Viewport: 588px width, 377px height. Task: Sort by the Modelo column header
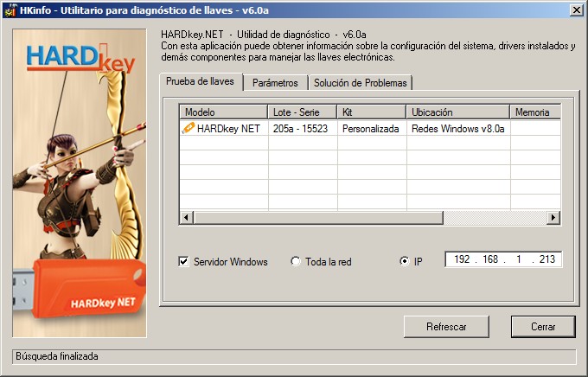tap(224, 112)
